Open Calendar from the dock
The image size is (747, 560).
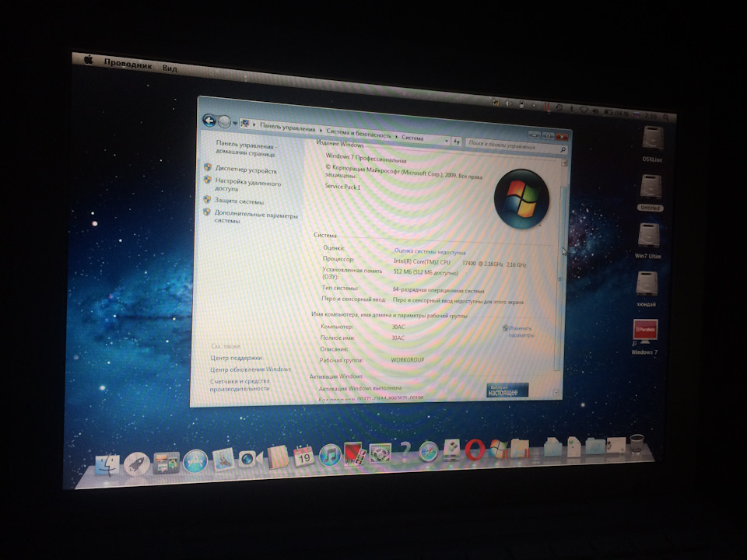303,457
